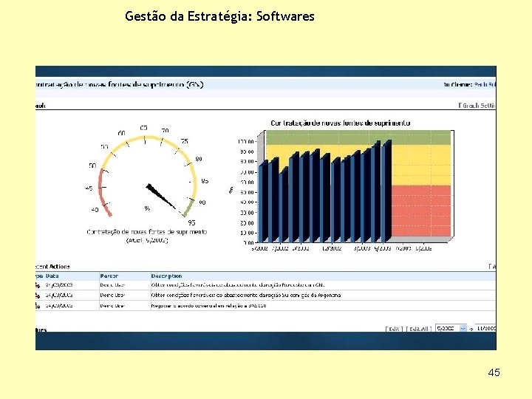Click the action icon in the Argentina row
This screenshot has width=532, height=399.
coord(38,295)
